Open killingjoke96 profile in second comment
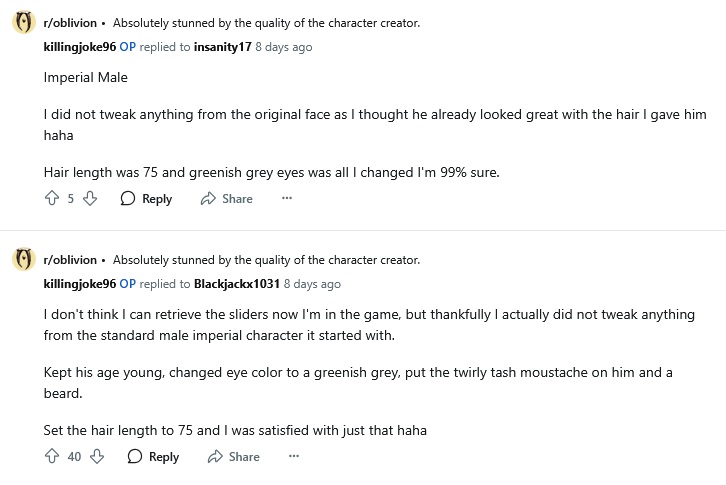The height and width of the screenshot is (485, 726). pos(80,284)
